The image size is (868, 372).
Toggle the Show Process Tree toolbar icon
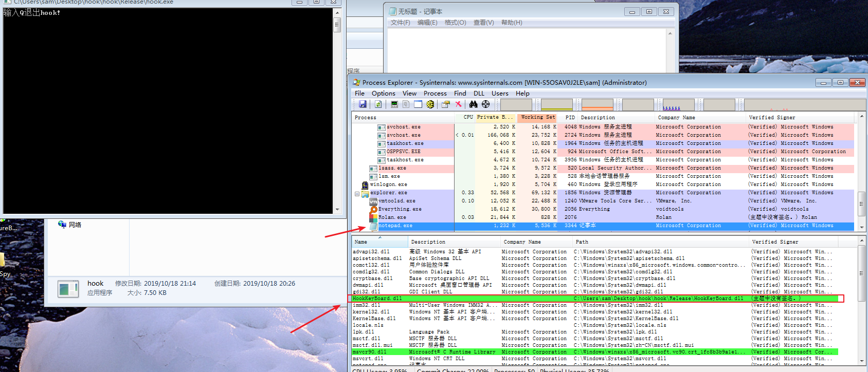click(x=406, y=104)
